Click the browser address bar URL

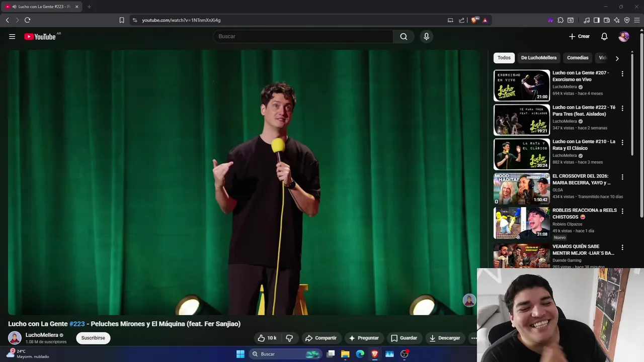[x=181, y=20]
